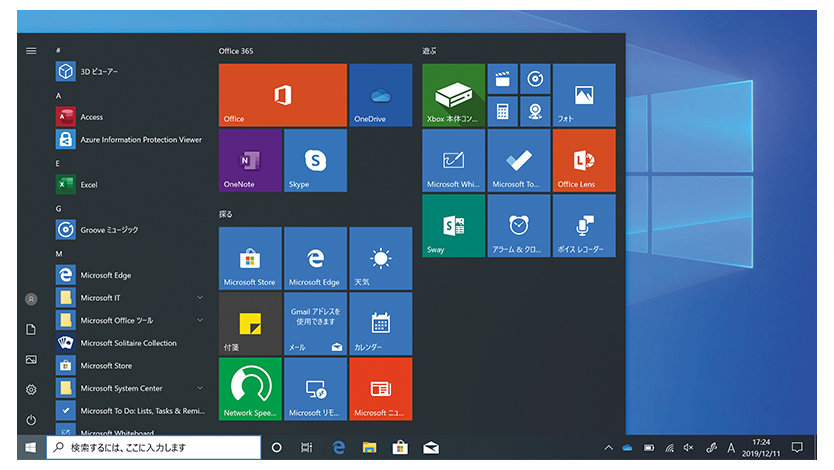
Task: Open Groove ミュージック in app list
Action: [x=130, y=230]
